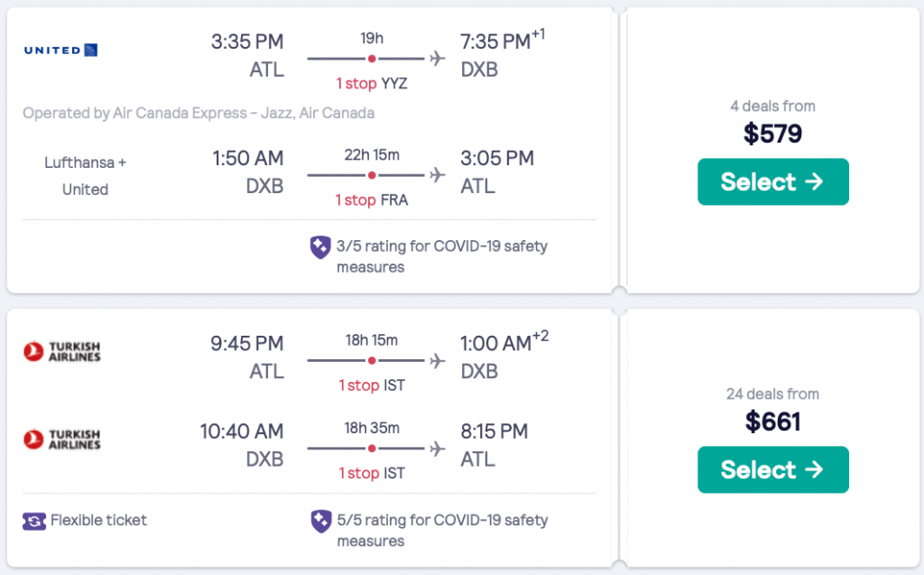924x575 pixels.
Task: Click the United airline logo
Action: coord(60,50)
